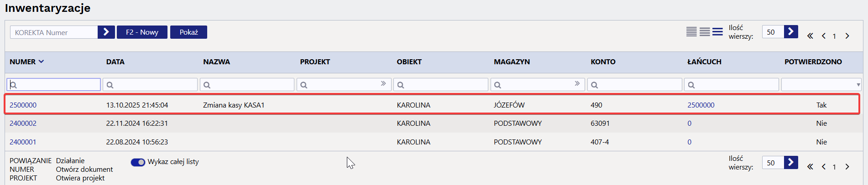Open inventory document 2400002 link
The image size is (868, 185).
tap(23, 123)
